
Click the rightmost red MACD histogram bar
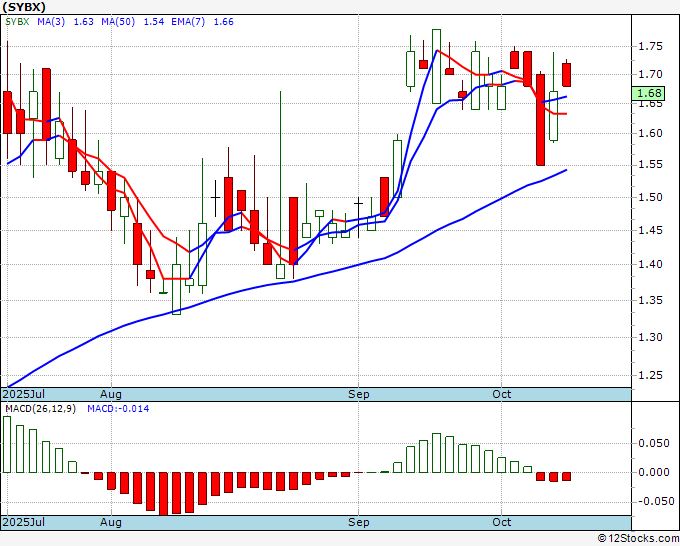coord(566,477)
